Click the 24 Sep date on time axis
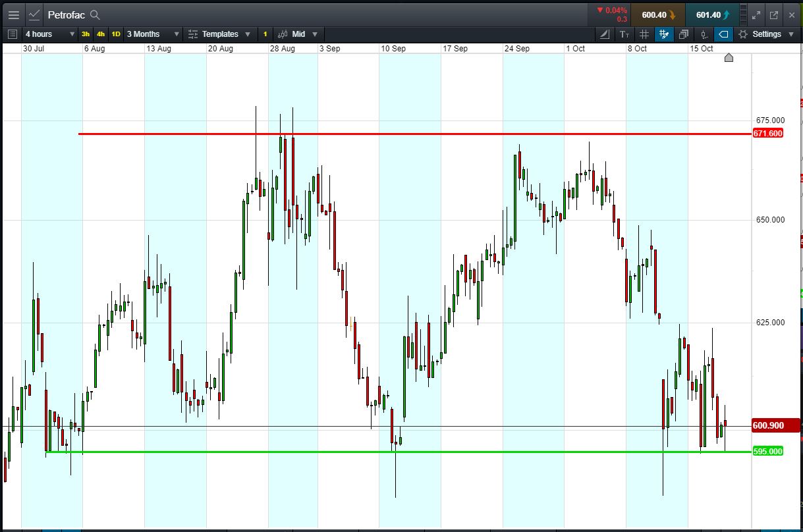 point(517,49)
